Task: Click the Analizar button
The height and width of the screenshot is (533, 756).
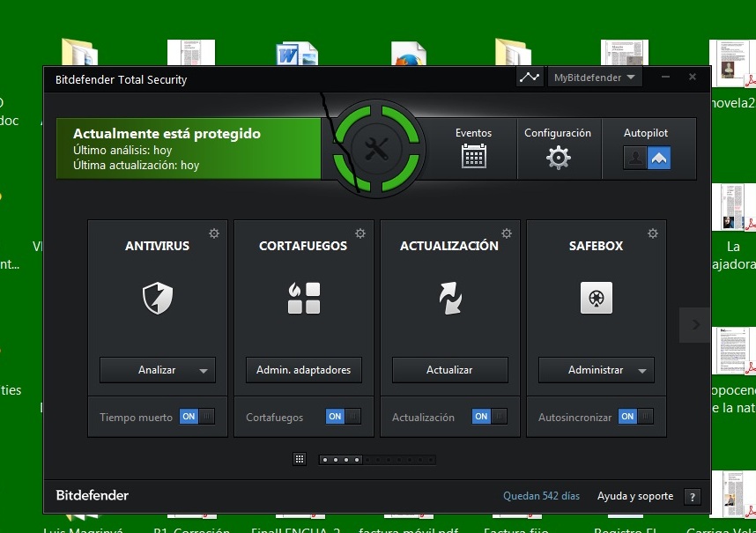Action: [x=157, y=370]
